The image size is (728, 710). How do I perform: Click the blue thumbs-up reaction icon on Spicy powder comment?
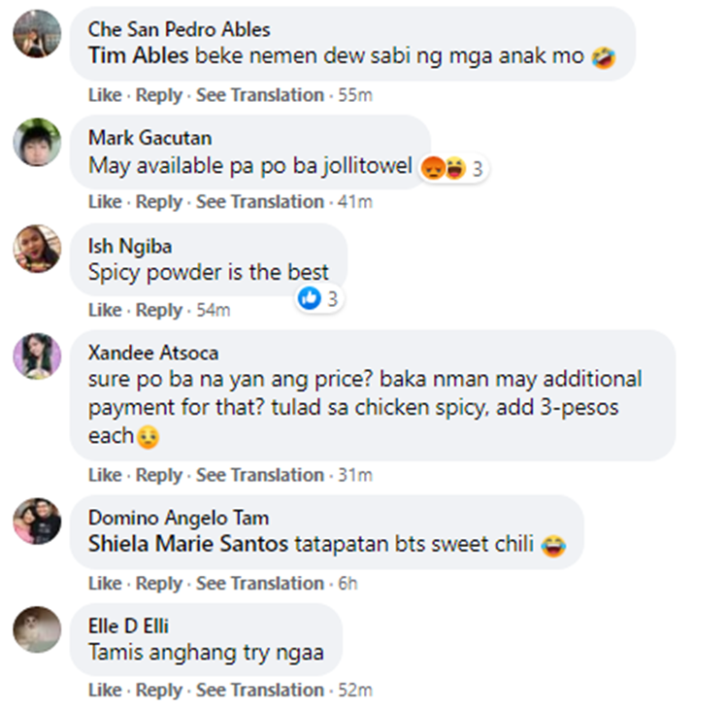pyautogui.click(x=310, y=298)
